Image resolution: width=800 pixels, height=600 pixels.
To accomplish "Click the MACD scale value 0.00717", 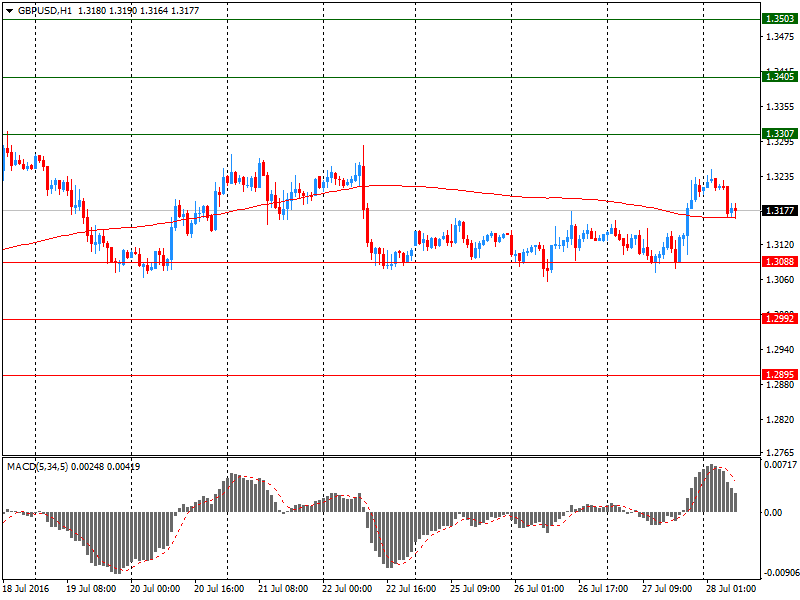I will coord(780,465).
